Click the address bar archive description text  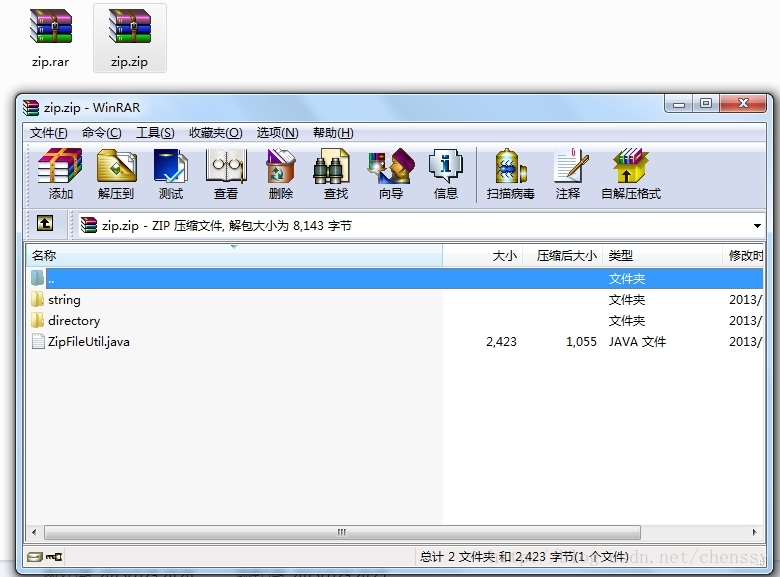pyautogui.click(x=227, y=226)
